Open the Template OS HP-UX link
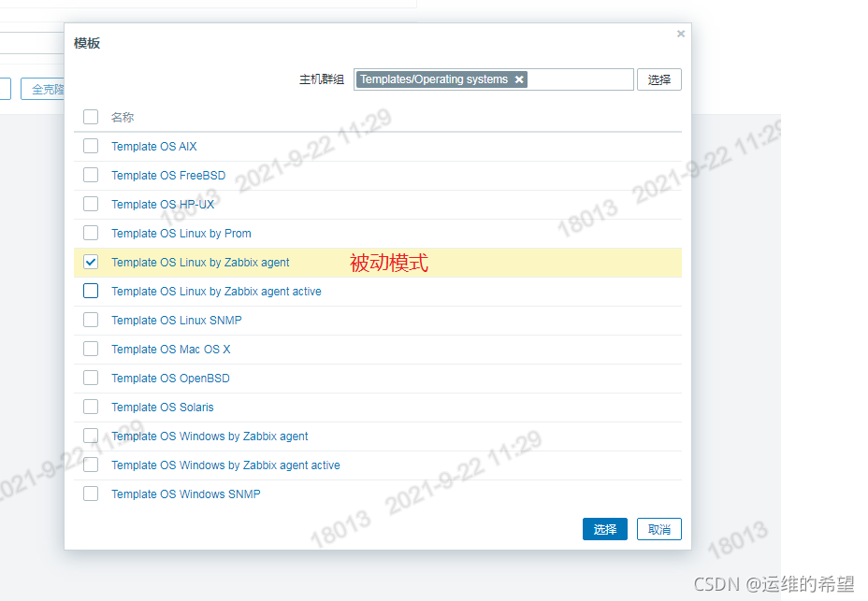 pos(163,204)
